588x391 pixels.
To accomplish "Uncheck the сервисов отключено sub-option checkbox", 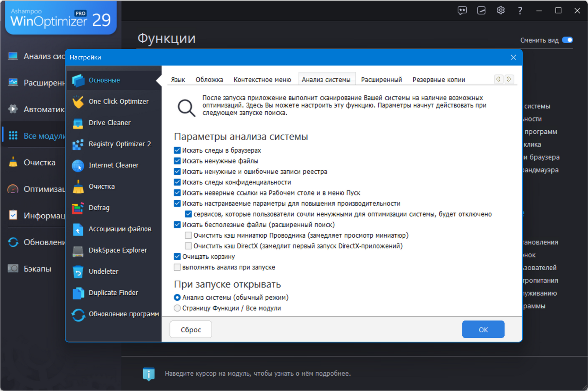I will (x=188, y=214).
